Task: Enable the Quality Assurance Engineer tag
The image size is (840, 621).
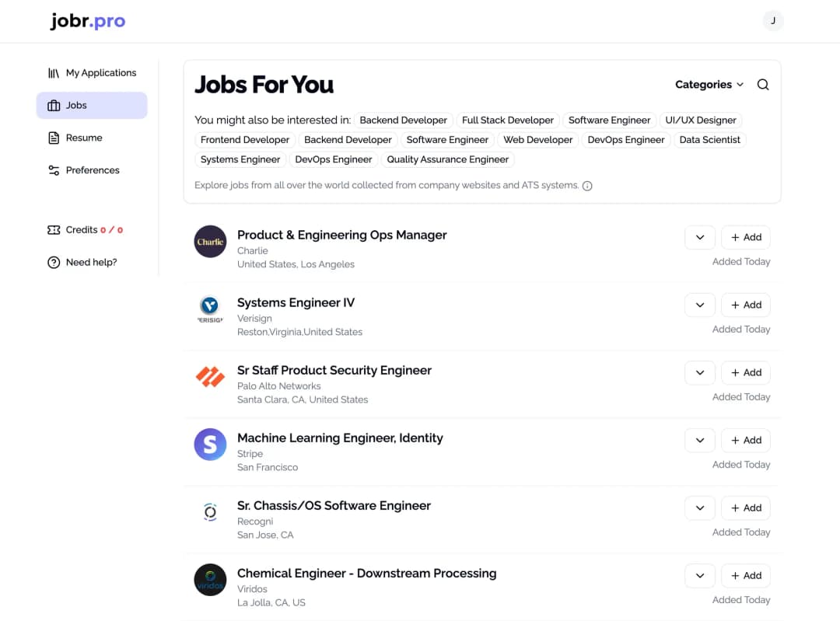Action: point(448,159)
